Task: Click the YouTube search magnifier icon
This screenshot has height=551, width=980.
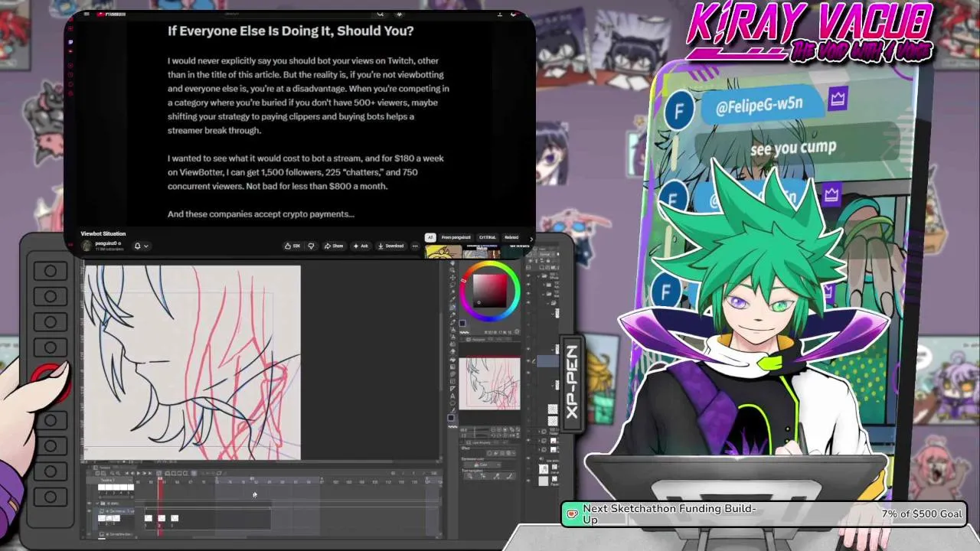Action: (x=381, y=14)
